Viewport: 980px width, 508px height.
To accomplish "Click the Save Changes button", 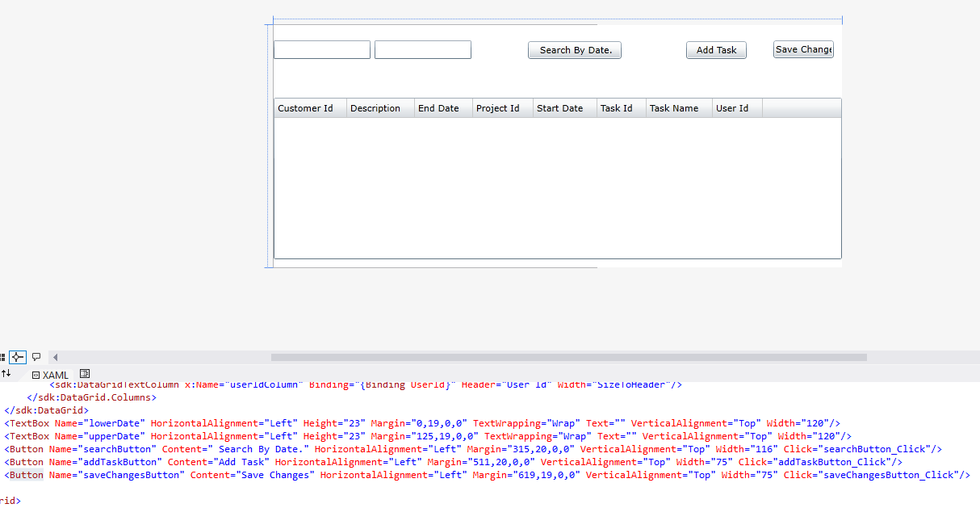I will tap(803, 49).
